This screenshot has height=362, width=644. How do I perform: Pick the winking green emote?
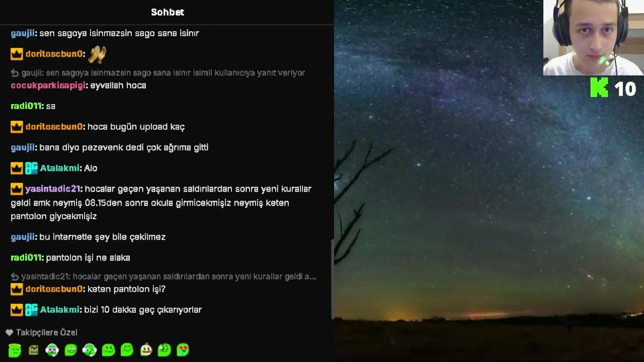point(164,349)
